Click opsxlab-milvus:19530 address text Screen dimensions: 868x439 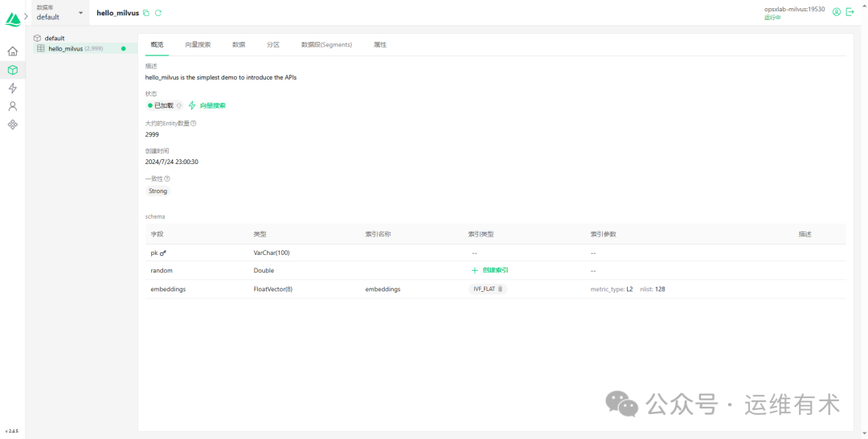[794, 10]
